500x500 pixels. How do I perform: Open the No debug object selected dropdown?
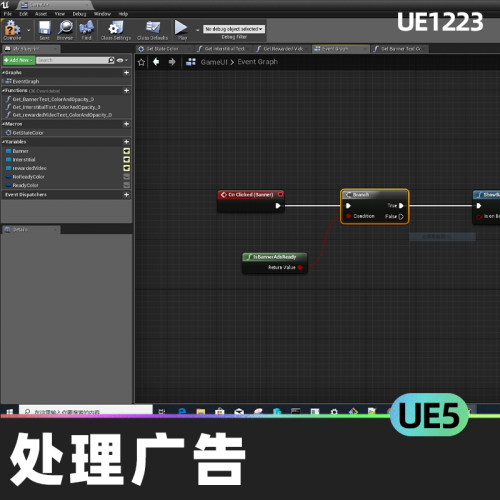[234, 29]
